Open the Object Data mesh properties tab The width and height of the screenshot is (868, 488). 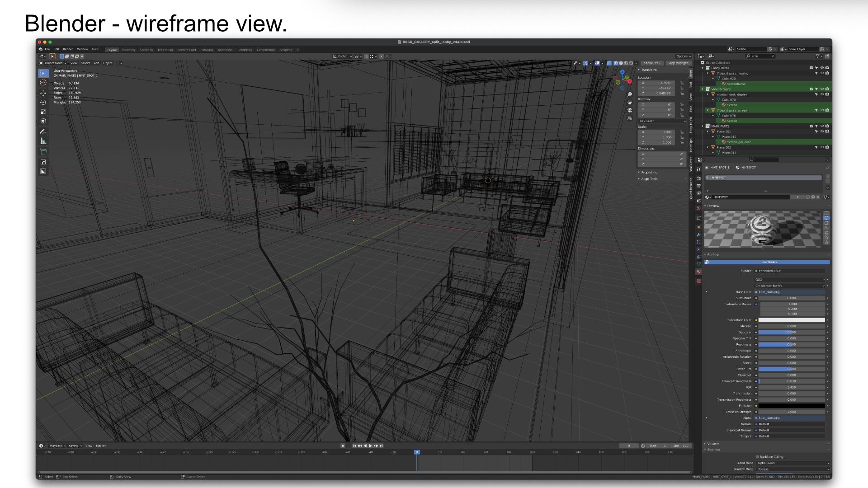point(698,264)
